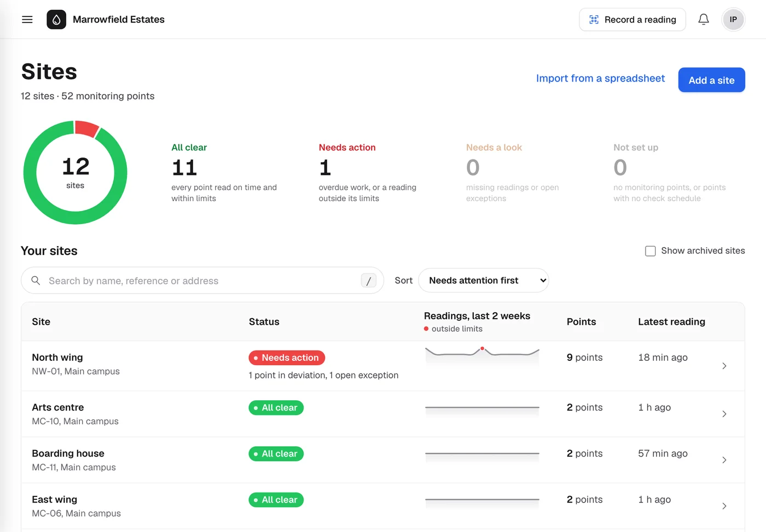The height and width of the screenshot is (532, 766).
Task: Select the Needs a look summary
Action: coord(513,173)
